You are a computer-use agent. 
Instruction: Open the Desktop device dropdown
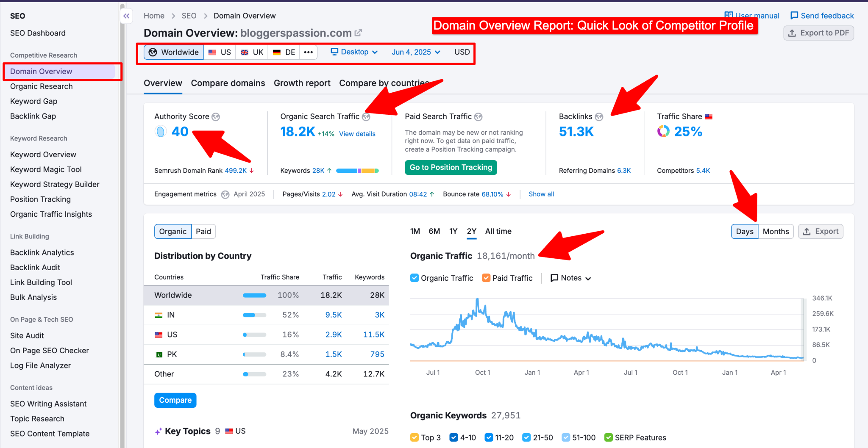tap(354, 52)
